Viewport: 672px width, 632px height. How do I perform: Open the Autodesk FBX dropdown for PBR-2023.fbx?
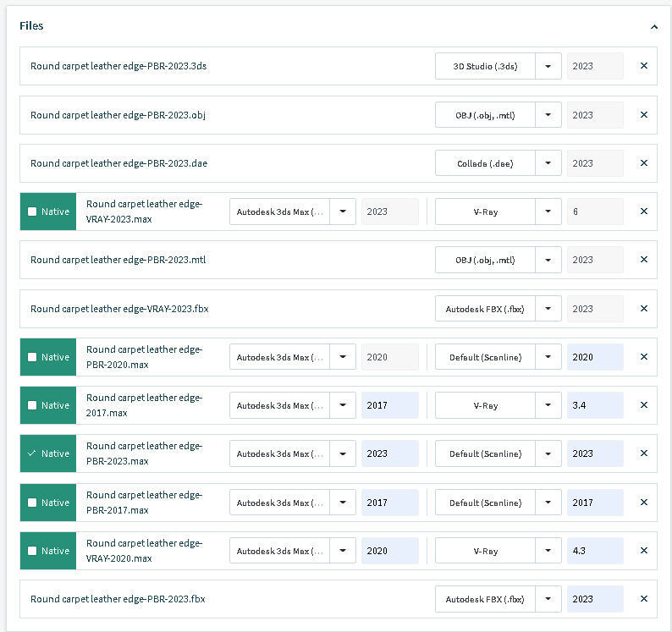pyautogui.click(x=548, y=599)
